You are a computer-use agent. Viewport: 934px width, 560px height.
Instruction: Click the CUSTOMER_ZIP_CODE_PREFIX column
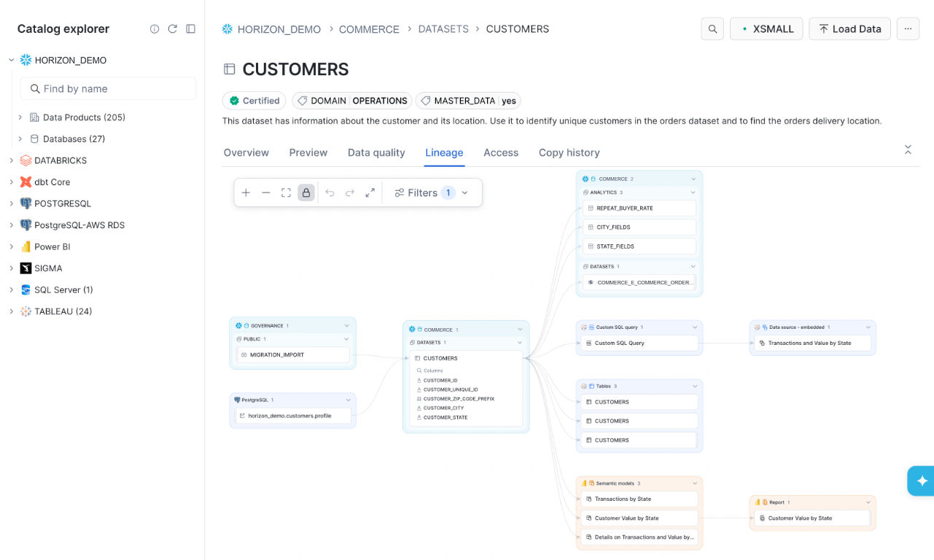tap(458, 399)
